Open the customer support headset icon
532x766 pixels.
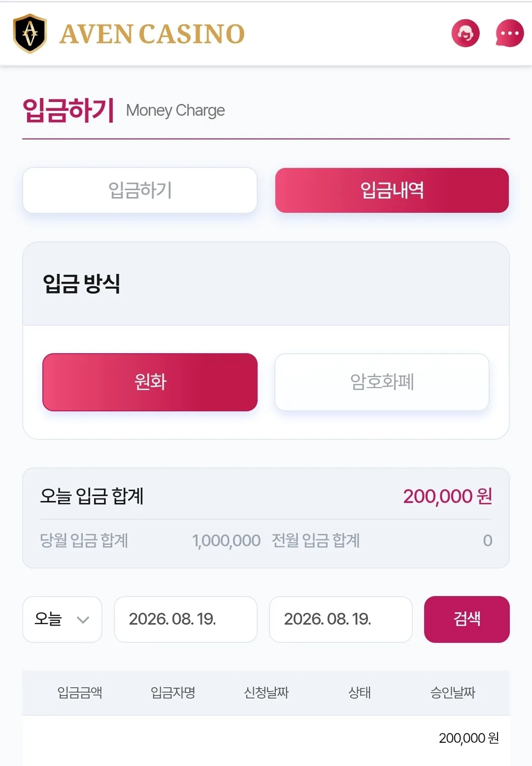click(x=465, y=33)
